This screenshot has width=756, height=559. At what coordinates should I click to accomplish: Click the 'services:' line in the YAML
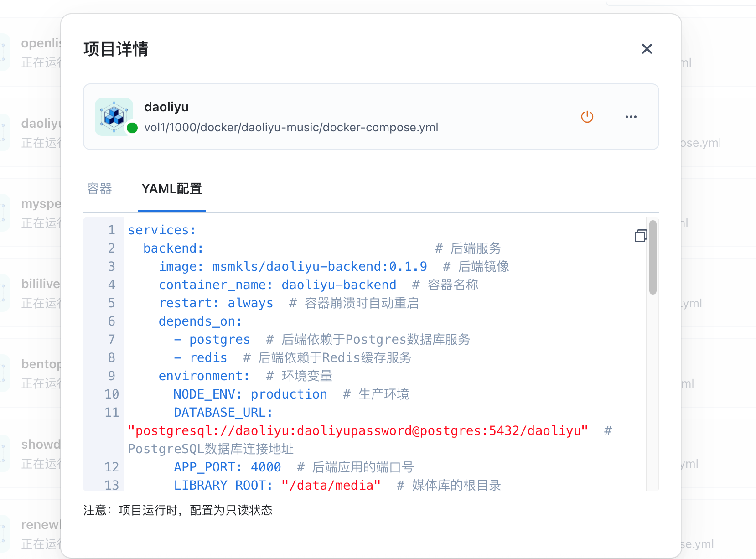tap(162, 230)
